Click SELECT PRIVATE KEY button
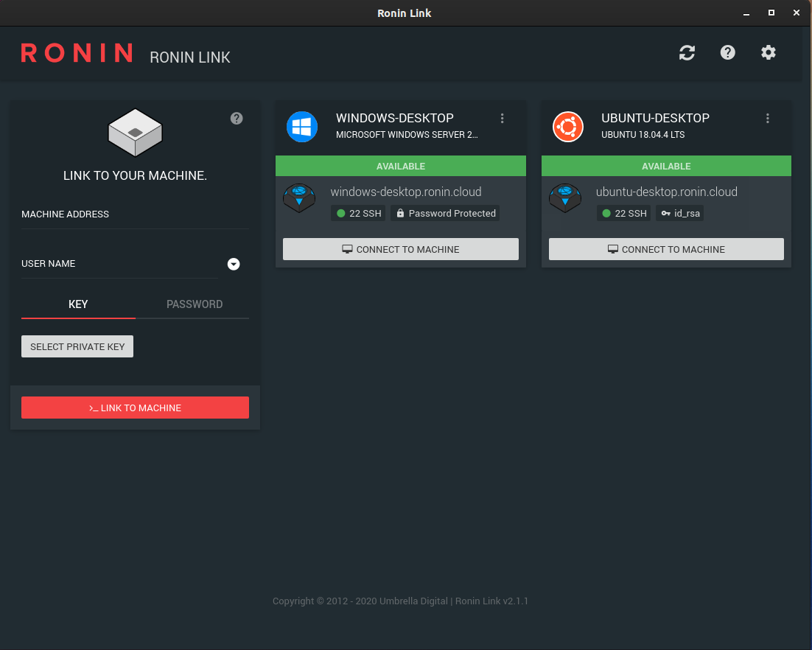Image resolution: width=812 pixels, height=650 pixels. [77, 346]
